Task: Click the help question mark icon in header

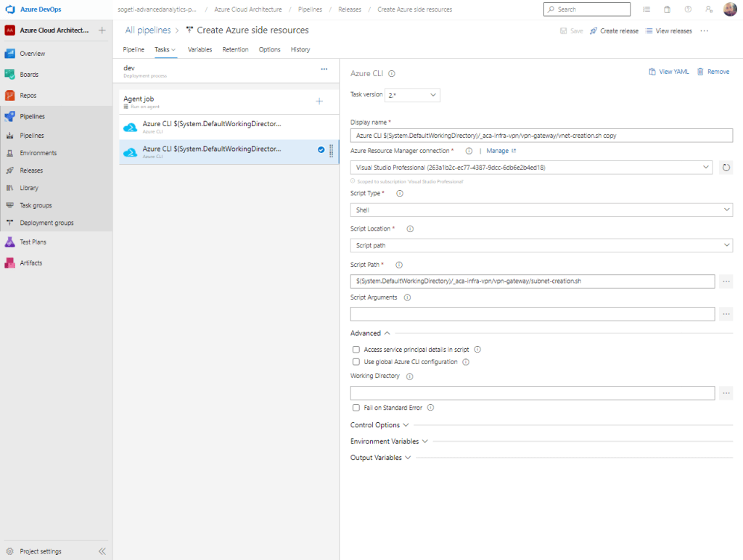Action: click(688, 9)
